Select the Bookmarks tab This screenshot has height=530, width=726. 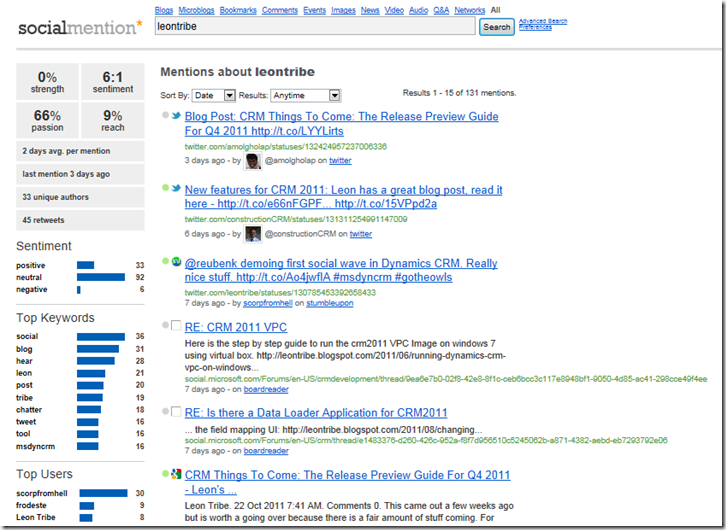238,10
